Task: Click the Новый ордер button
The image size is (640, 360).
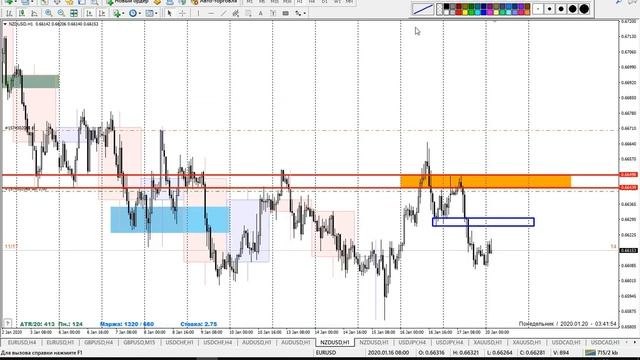Action: tap(127, 2)
